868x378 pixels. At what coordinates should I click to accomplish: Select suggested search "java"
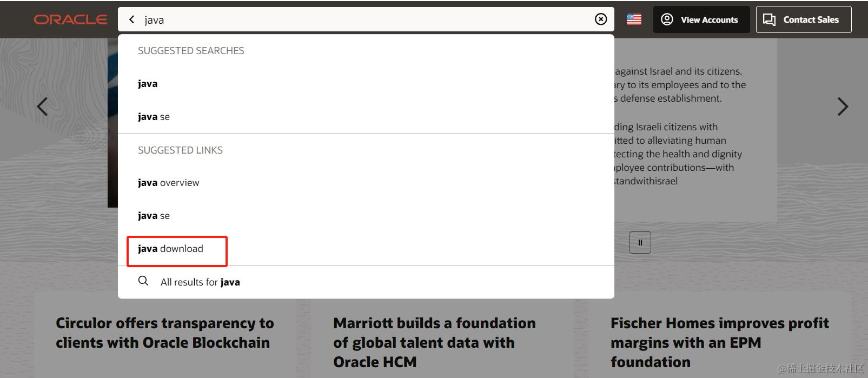(148, 84)
